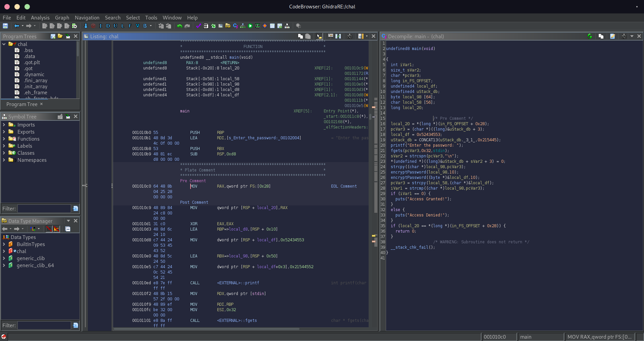Open the decompiler Cf icon in toolbar
This screenshot has width=644, height=341.
(x=235, y=26)
